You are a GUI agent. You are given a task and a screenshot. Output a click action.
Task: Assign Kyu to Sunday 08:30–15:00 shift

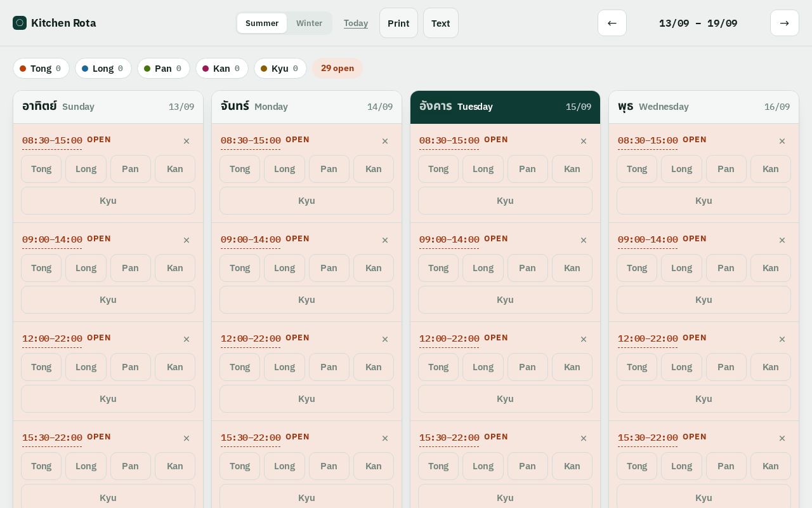pos(108,201)
